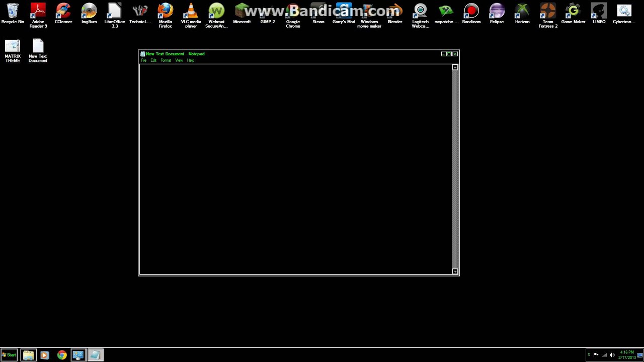
Task: Click the VLC media player desktop icon
Action: [191, 16]
